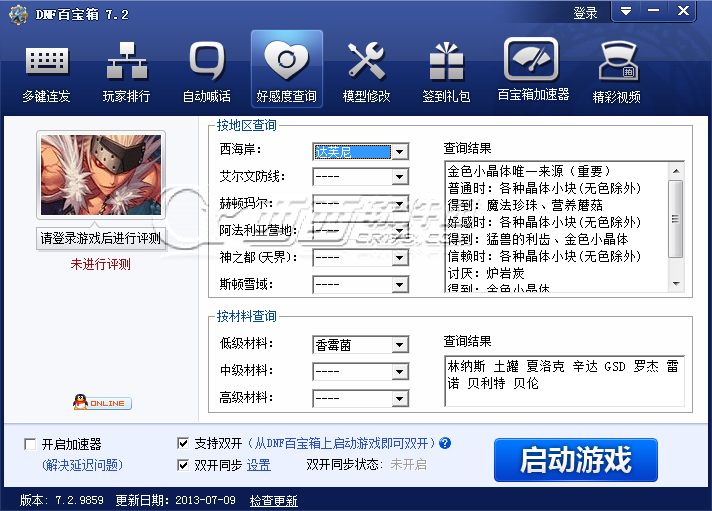Open the 双开同步 设置 link
The height and width of the screenshot is (511, 712).
click(x=258, y=465)
